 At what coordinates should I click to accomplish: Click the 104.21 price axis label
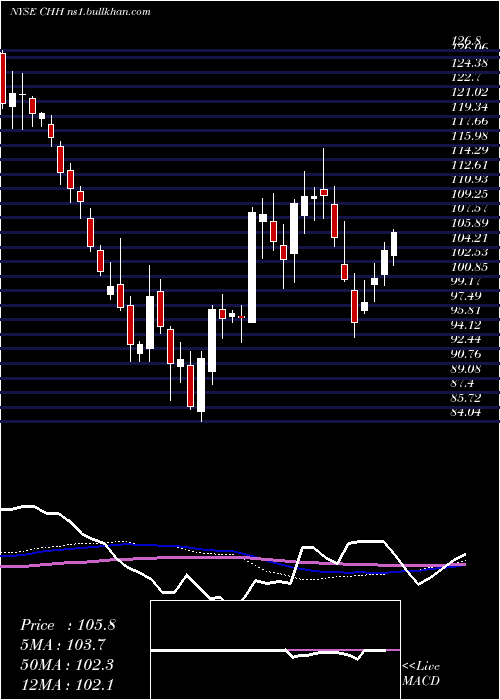click(x=469, y=238)
